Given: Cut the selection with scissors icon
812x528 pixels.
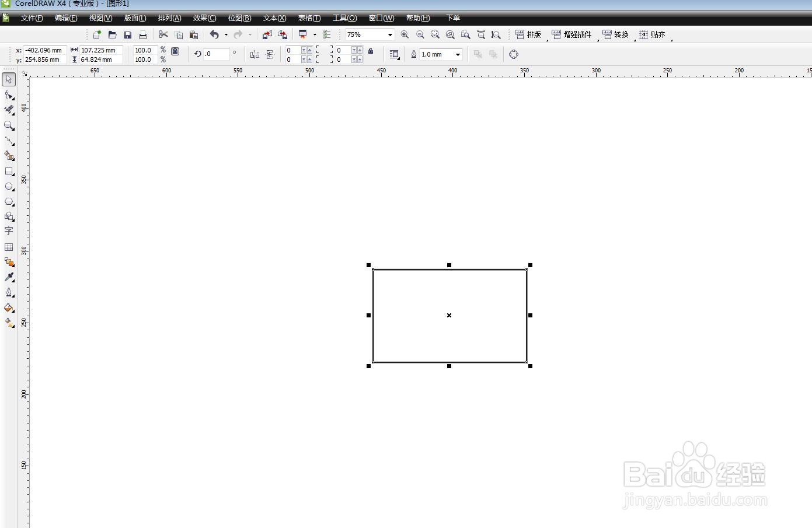Looking at the screenshot, I should 163,34.
